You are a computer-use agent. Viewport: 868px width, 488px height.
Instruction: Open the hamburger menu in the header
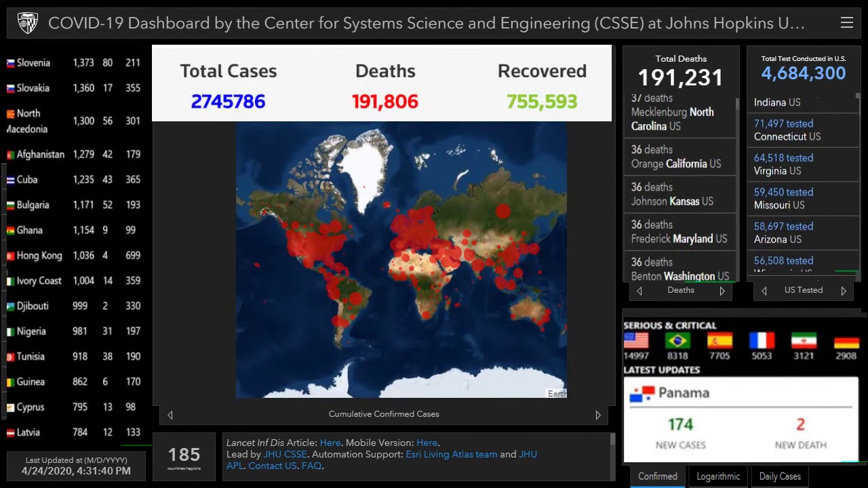click(846, 23)
